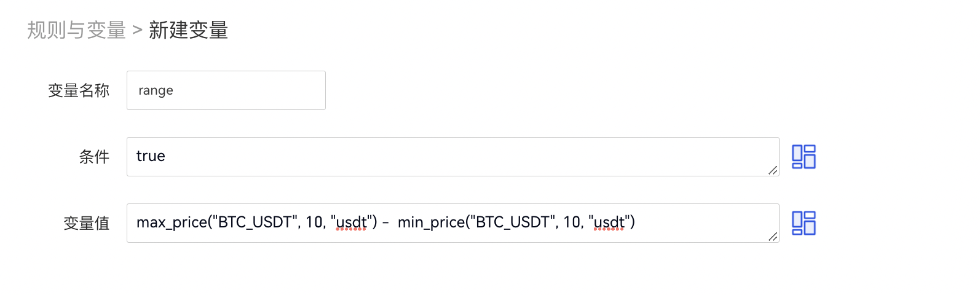
Task: Click the 条件 label
Action: pyautogui.click(x=94, y=157)
